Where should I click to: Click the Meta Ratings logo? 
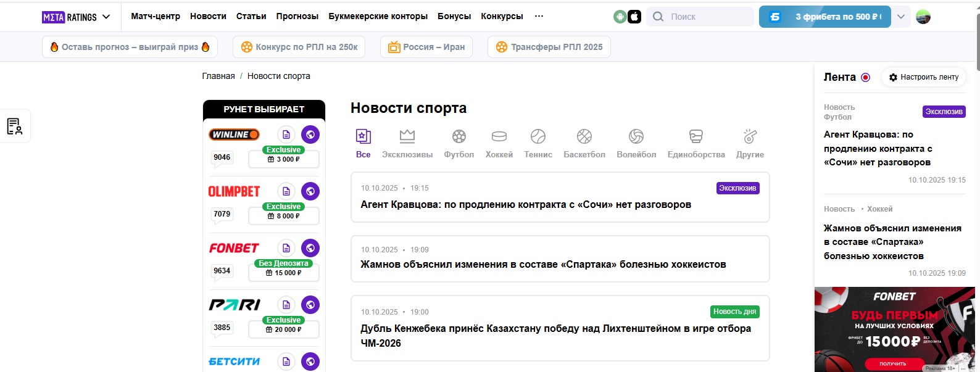click(70, 17)
